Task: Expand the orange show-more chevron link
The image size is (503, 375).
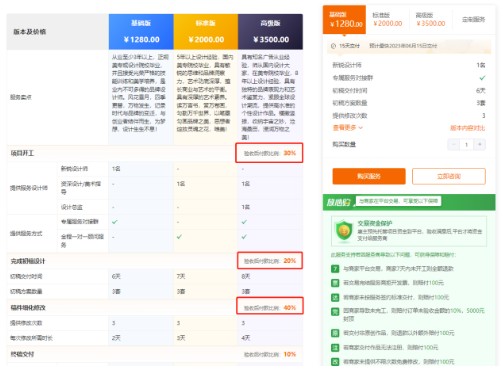Action: pos(348,127)
